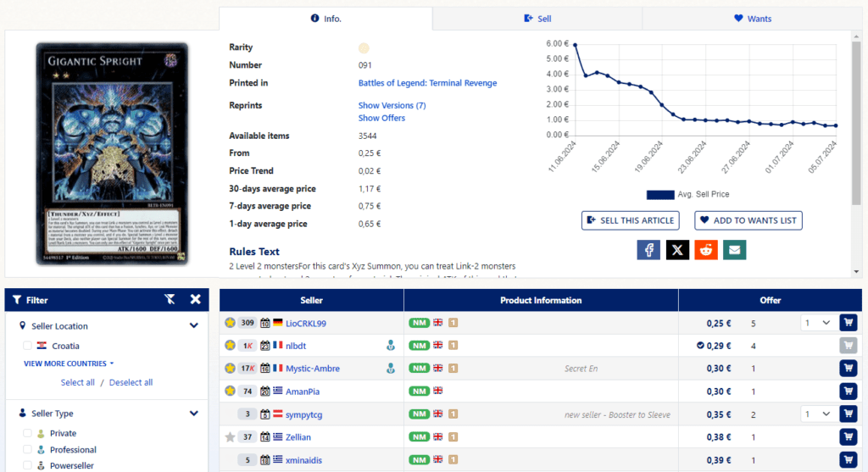Expand View More Countries list
Viewport: 868px width, 472px height.
click(x=69, y=364)
